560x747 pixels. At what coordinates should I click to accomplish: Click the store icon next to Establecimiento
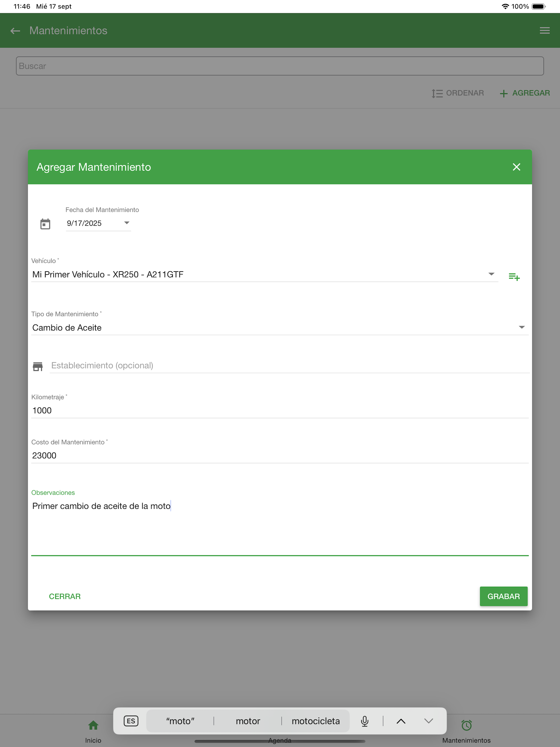(38, 366)
